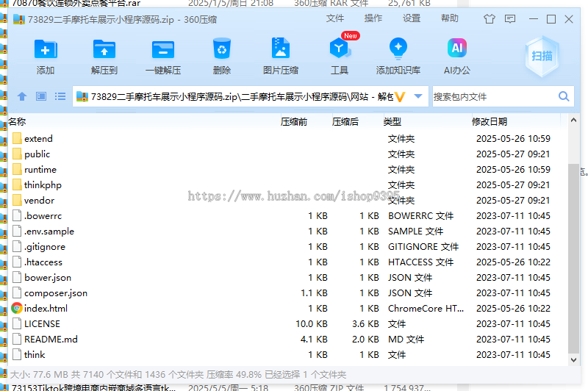The image size is (588, 391).
Task: Sort by the 名称 column header
Action: point(17,121)
